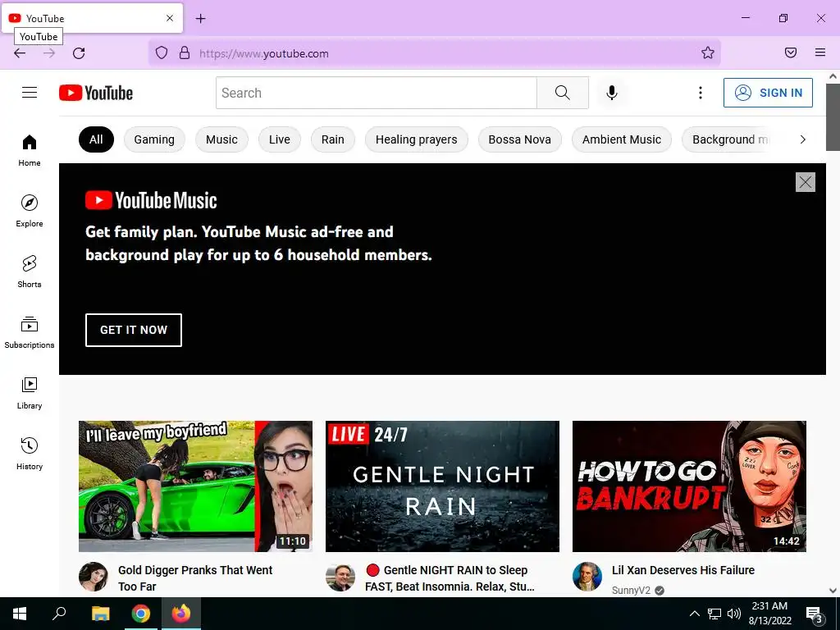Viewport: 840px width, 630px height.
Task: Select the Ambient Music chip
Action: [x=622, y=139]
